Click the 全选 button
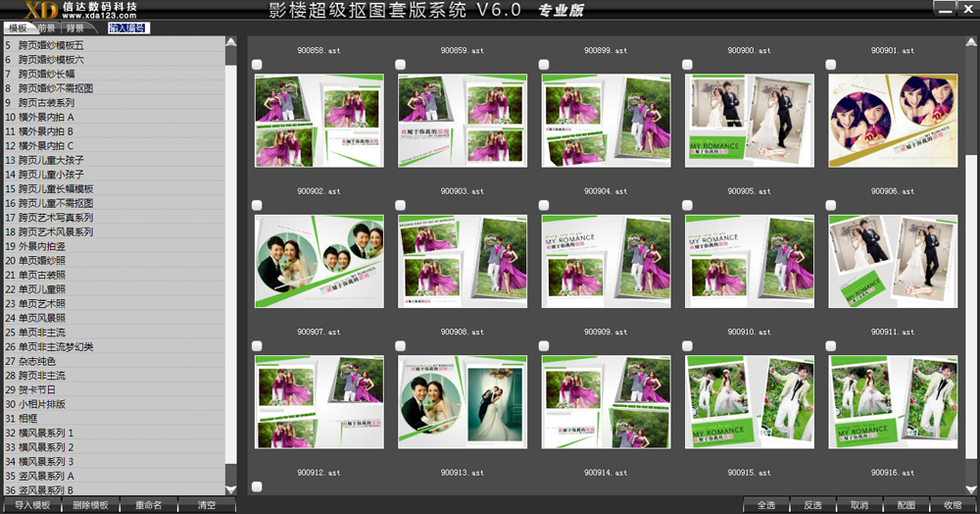 pyautogui.click(x=766, y=505)
